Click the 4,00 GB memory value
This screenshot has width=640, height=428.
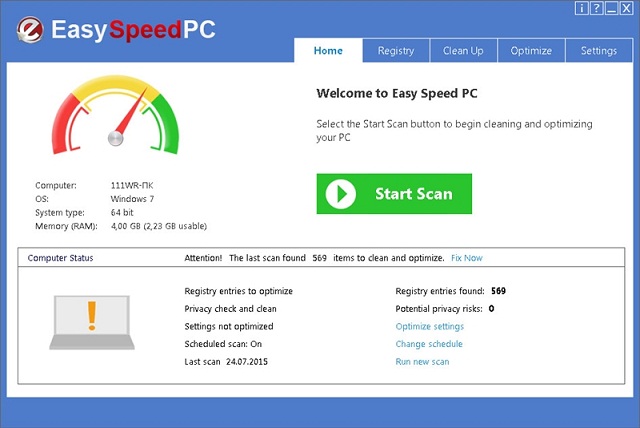pos(159,226)
